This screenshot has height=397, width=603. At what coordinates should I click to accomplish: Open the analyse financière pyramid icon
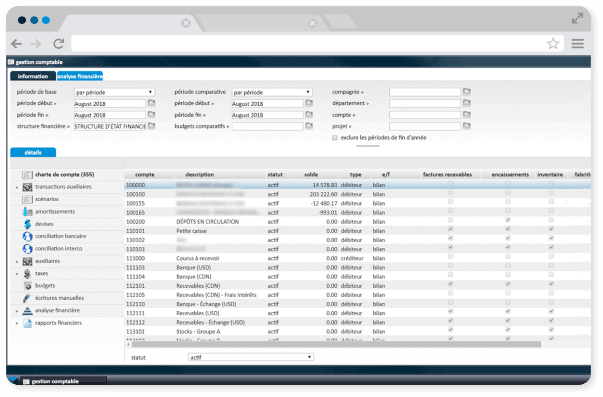27,311
